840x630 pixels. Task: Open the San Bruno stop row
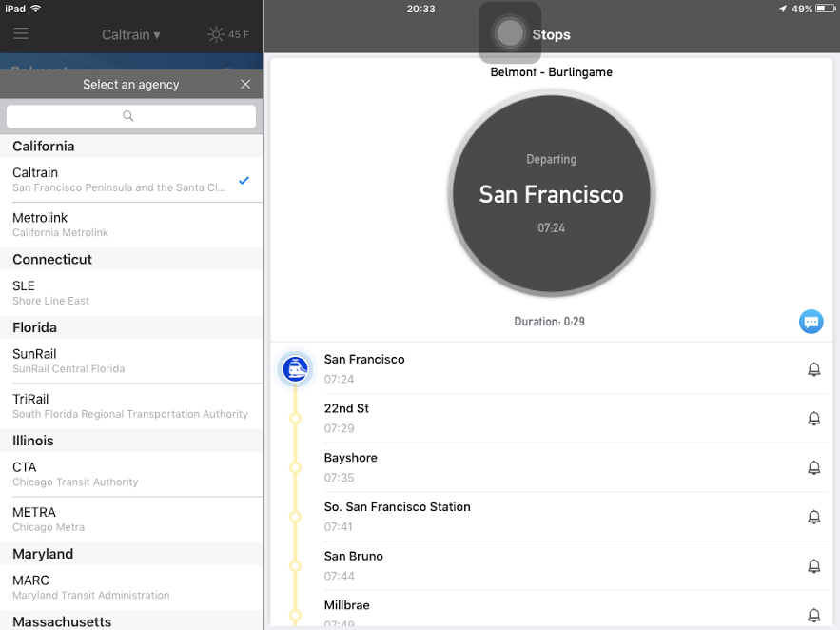552,566
